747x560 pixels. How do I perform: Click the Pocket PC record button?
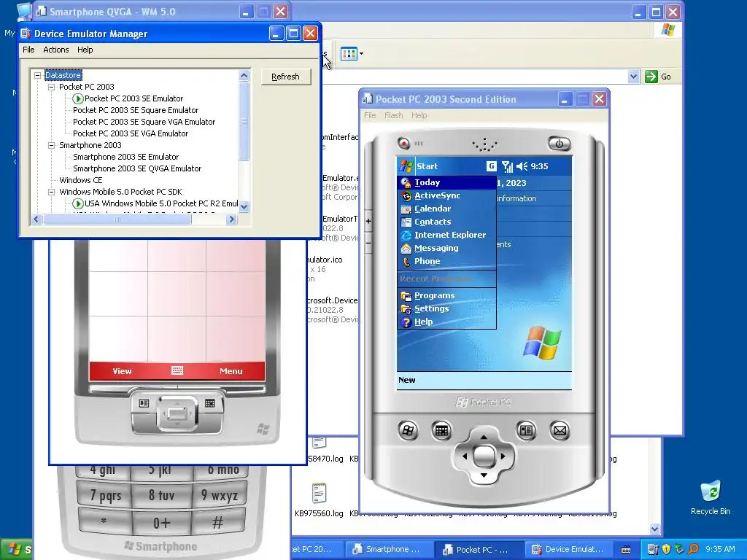point(404,143)
